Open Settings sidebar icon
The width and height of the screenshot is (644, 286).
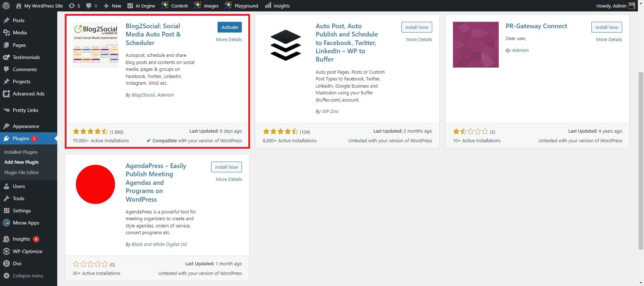coord(6,211)
